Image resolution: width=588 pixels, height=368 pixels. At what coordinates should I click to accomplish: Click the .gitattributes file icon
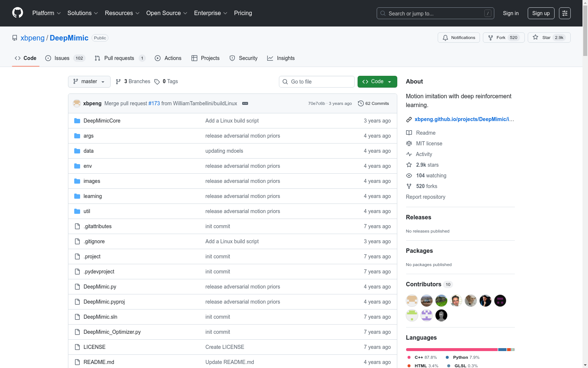point(77,226)
